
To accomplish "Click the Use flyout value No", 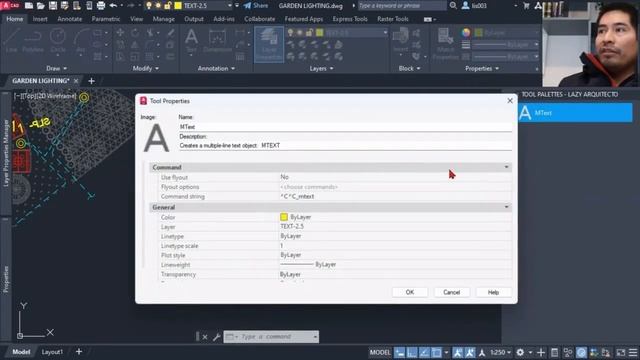I will [x=284, y=177].
